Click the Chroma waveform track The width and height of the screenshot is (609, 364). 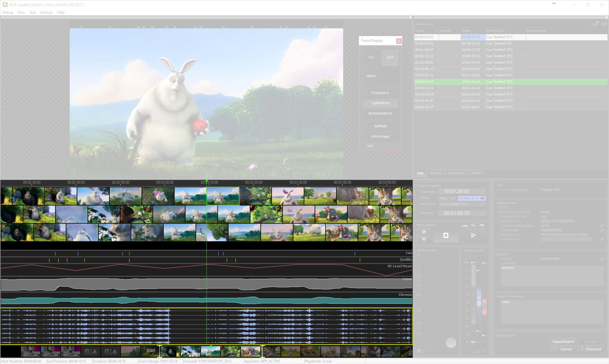tap(206, 300)
